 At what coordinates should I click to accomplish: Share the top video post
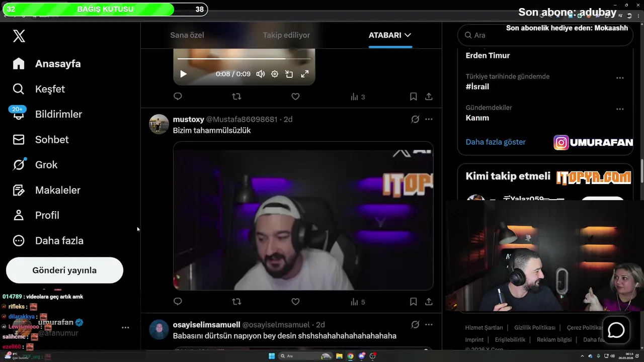429,97
